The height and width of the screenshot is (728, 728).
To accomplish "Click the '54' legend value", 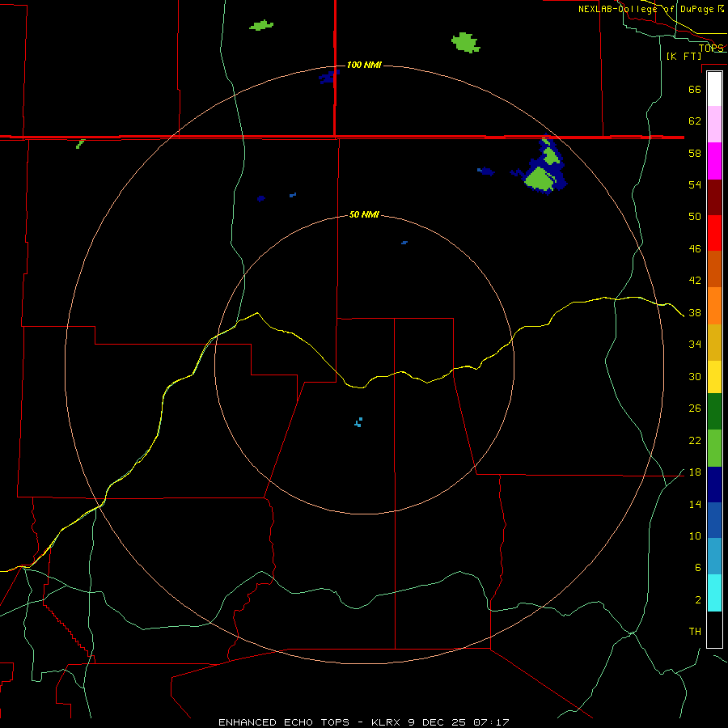I will click(x=695, y=184).
